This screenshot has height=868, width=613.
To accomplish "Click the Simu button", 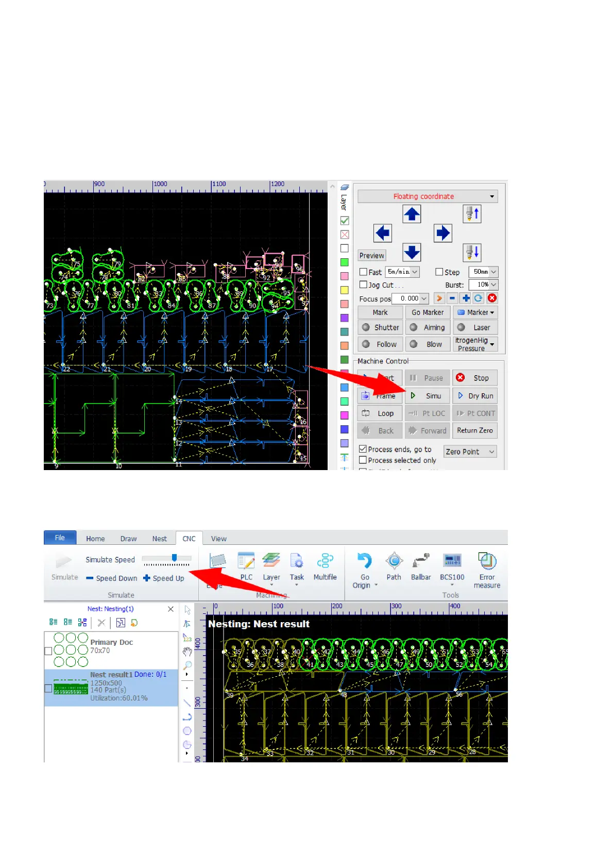I will (x=427, y=396).
